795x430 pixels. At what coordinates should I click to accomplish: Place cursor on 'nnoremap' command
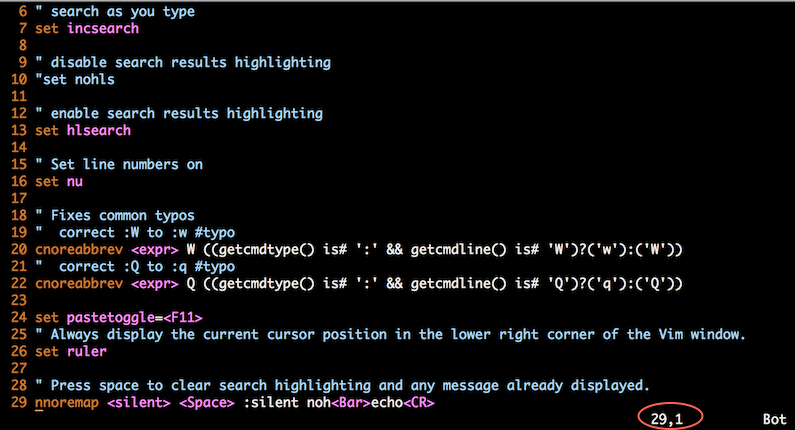67,403
